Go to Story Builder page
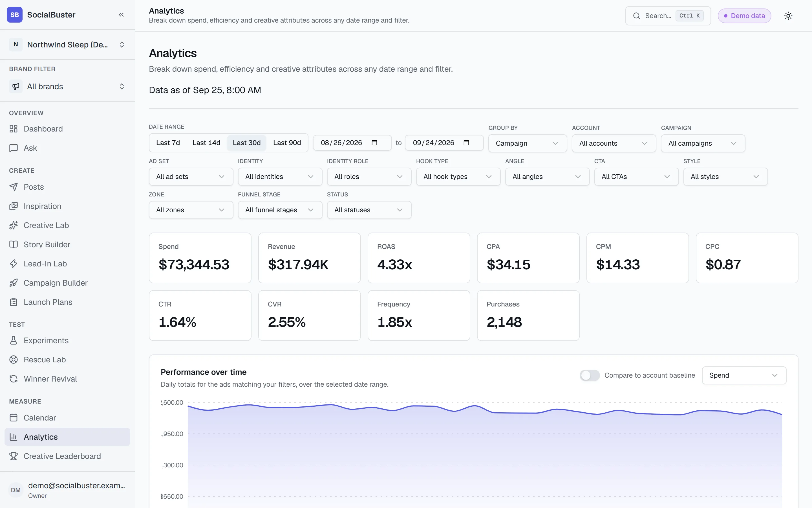The height and width of the screenshot is (508, 812). [67, 244]
